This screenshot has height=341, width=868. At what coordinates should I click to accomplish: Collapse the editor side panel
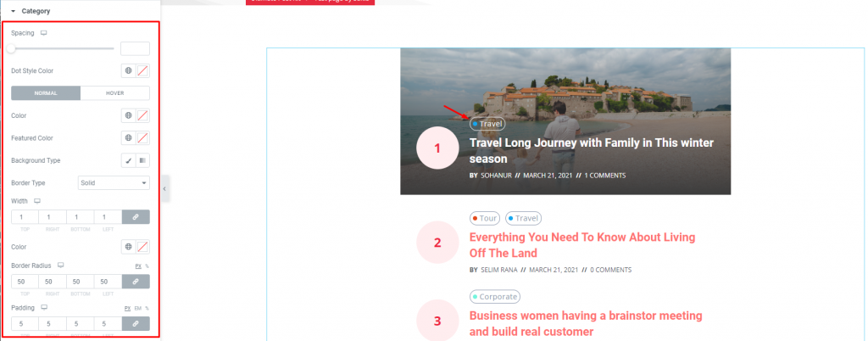point(164,189)
